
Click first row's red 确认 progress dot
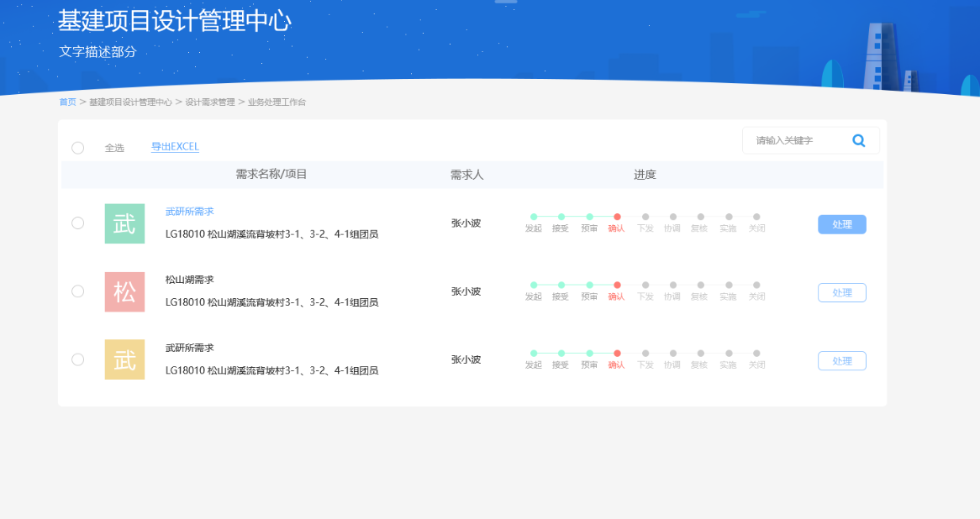[x=617, y=217]
